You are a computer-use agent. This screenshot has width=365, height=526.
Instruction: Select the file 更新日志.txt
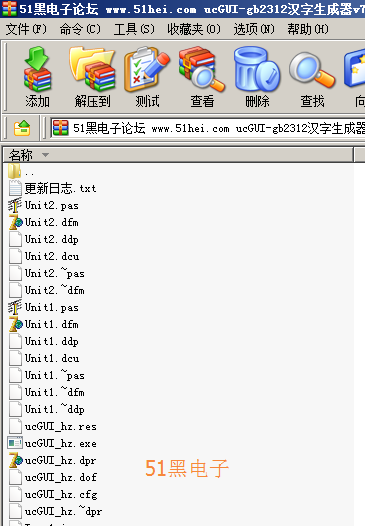(52, 188)
